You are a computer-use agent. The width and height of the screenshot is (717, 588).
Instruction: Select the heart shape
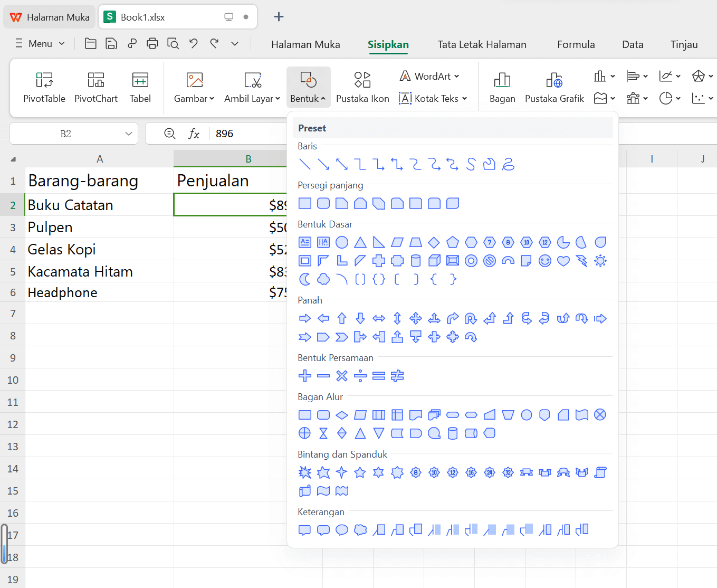[x=563, y=260]
